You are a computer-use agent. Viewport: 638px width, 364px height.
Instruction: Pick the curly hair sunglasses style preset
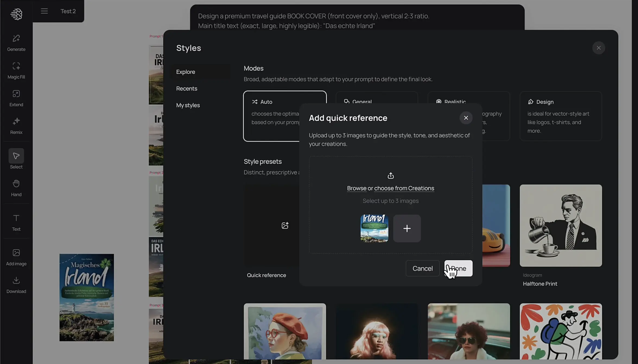coord(469,331)
